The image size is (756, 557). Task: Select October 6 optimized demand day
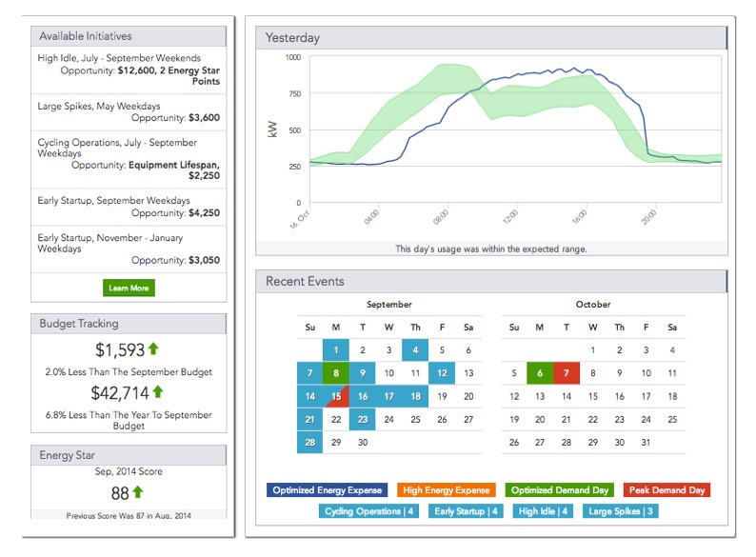click(540, 374)
